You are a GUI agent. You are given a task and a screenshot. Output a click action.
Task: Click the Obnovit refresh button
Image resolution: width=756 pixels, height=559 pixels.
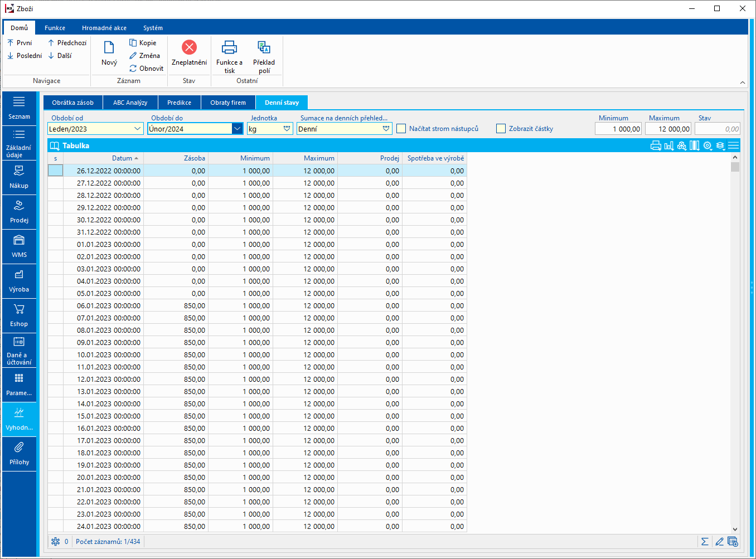pyautogui.click(x=146, y=69)
